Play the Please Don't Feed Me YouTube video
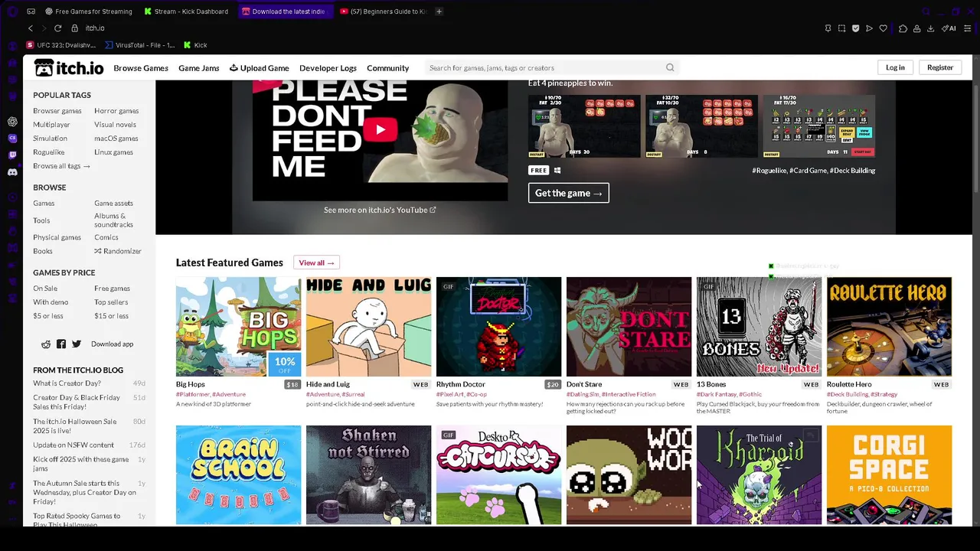 pos(380,129)
